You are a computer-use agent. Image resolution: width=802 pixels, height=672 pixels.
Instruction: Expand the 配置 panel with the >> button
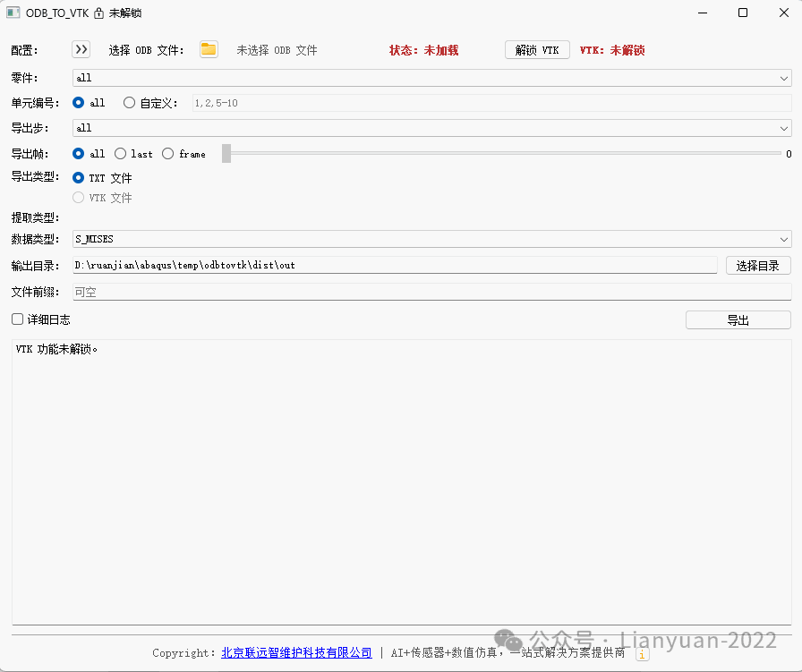[x=81, y=49]
